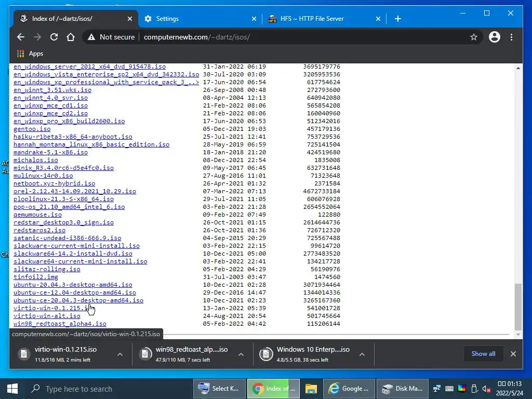
Task: Click the scrollbar up arrow
Action: (x=518, y=68)
